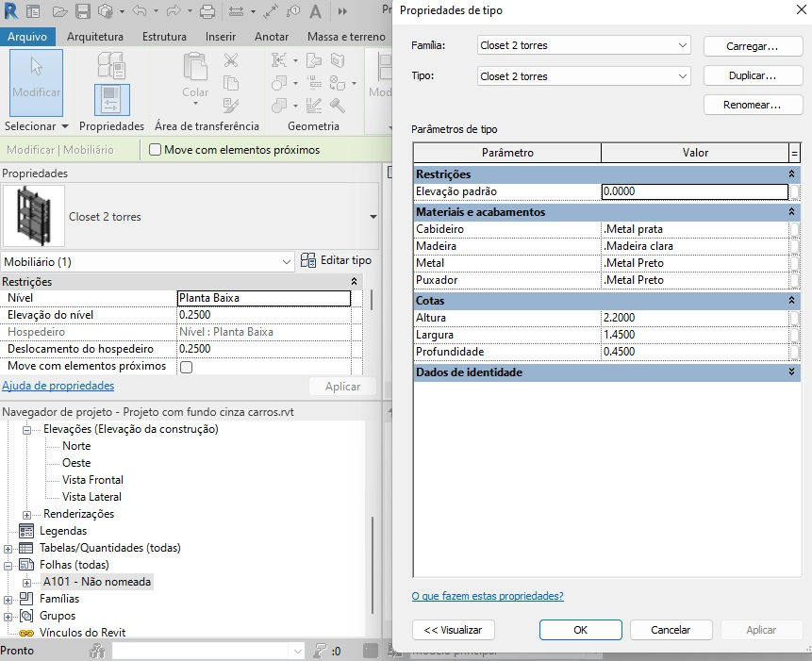
Task: Collapse Restrições section in Properties palette
Action: [x=354, y=282]
